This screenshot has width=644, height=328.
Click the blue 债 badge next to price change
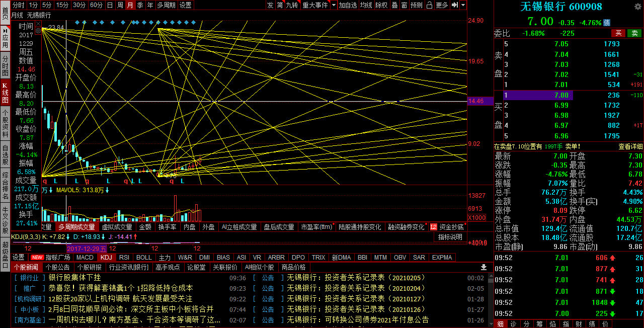(x=606, y=23)
